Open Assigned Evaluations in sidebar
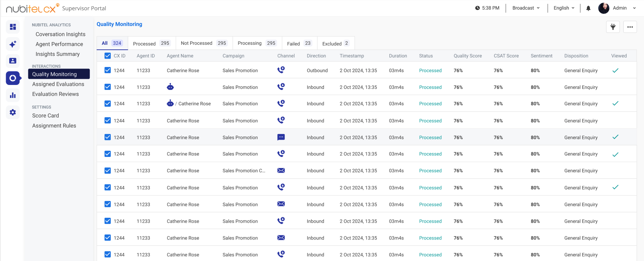 point(58,84)
